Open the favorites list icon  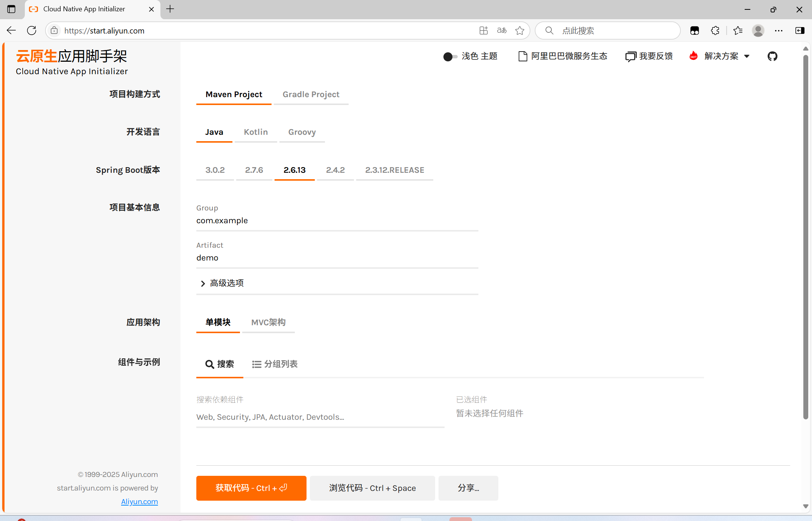(x=738, y=30)
